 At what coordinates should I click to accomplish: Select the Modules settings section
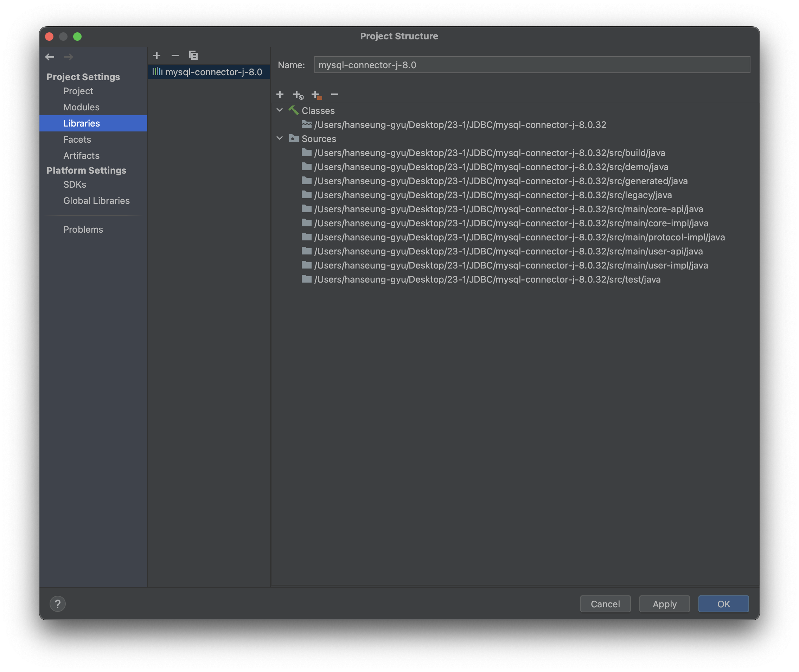pyautogui.click(x=81, y=107)
